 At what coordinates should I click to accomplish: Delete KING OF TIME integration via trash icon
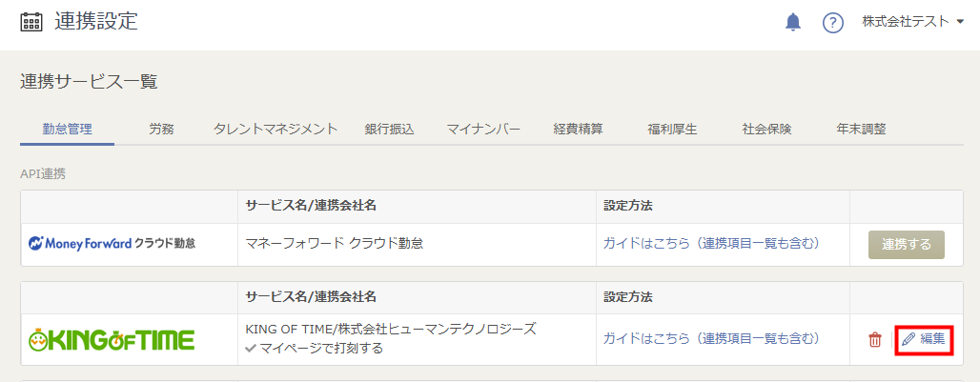point(874,339)
